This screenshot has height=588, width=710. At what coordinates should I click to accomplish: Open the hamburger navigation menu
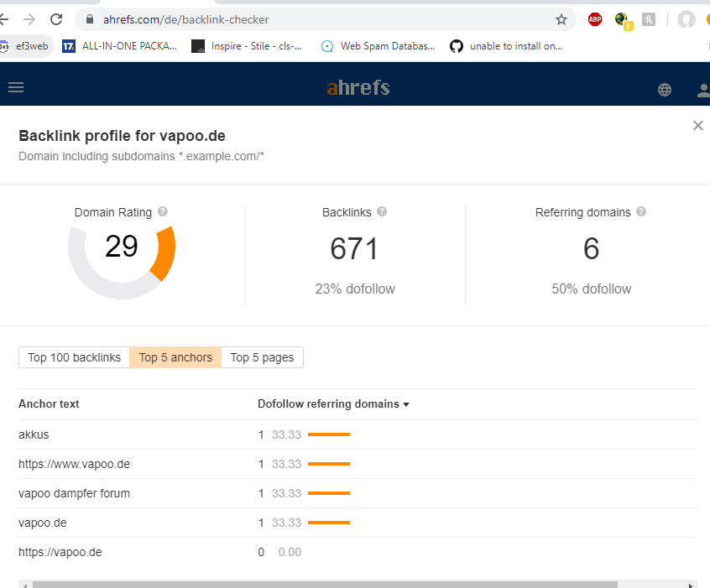[16, 87]
